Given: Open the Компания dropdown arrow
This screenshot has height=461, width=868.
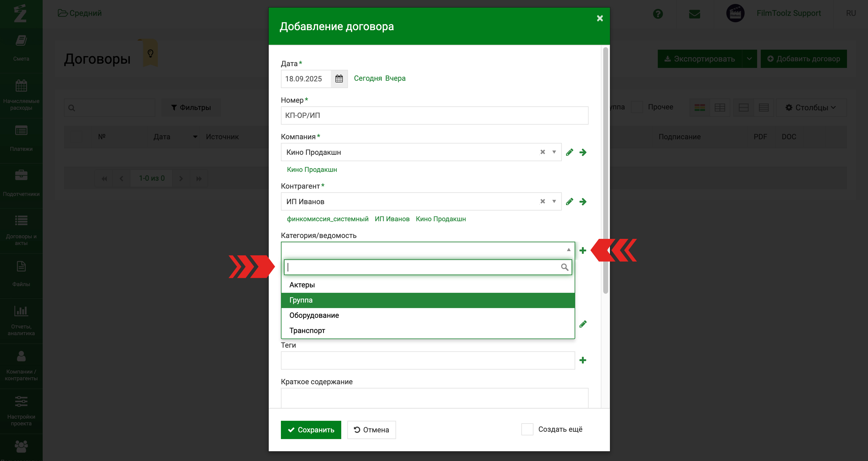Looking at the screenshot, I should click(x=554, y=152).
